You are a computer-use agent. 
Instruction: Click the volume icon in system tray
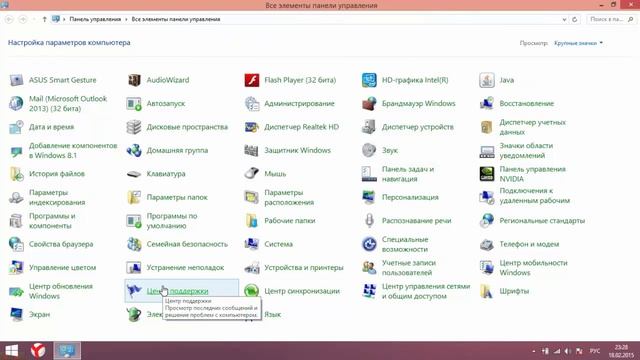pyautogui.click(x=568, y=351)
